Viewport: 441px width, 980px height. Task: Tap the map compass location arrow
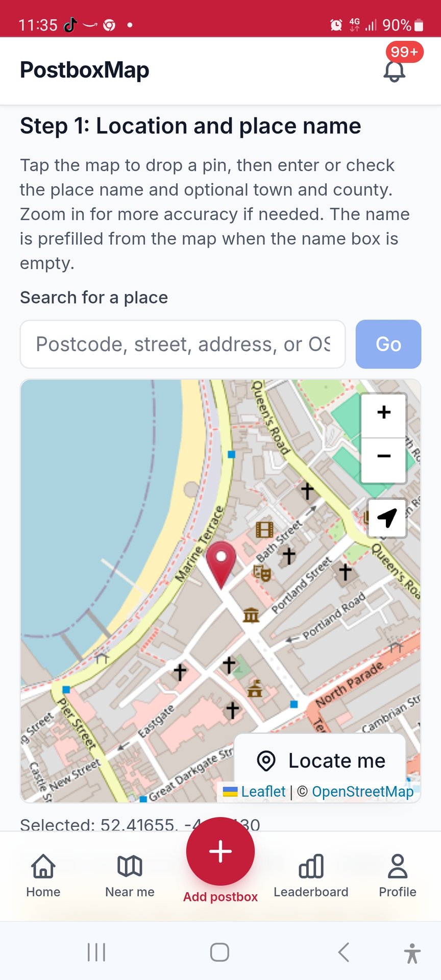click(x=387, y=518)
